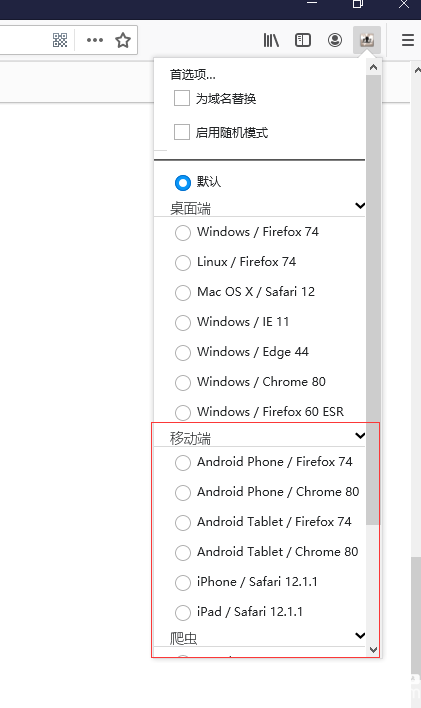Click the popup scrollbar down arrow
The image size is (421, 708).
[x=373, y=650]
